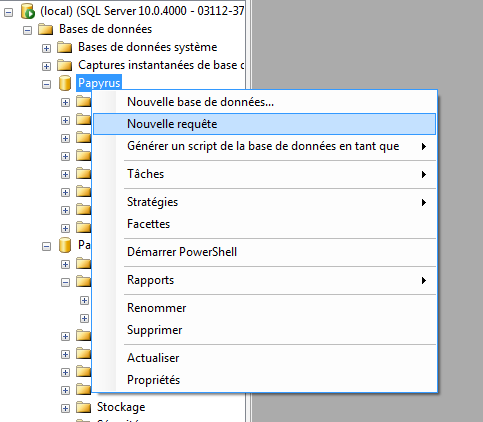Screen dimensions: 483x422
Task: Open the Rapports submenu
Action: point(264,280)
